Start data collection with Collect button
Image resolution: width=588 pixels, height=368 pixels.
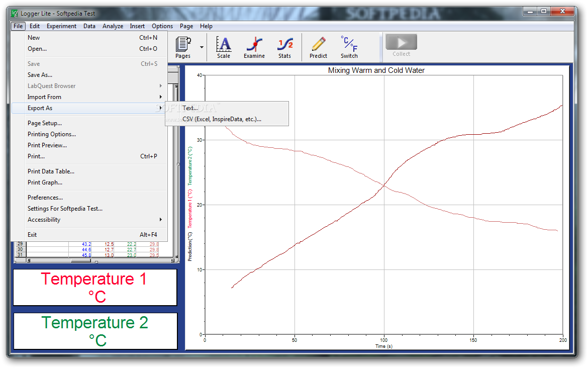[401, 45]
